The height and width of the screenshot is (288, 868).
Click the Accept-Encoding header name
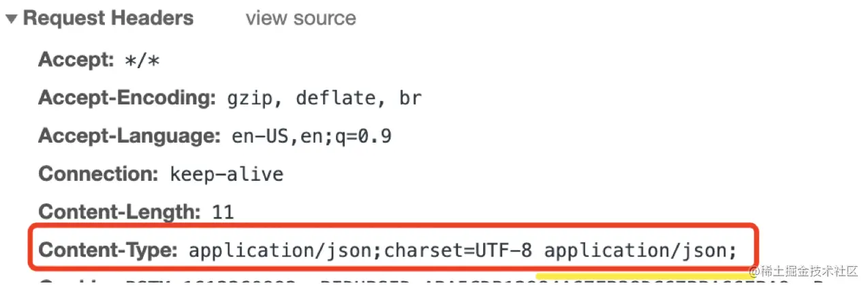127,98
